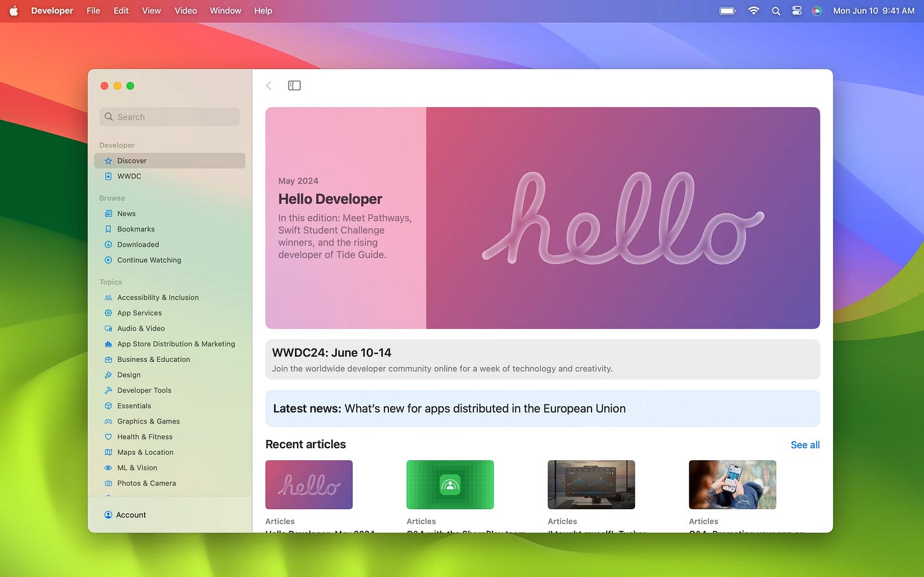Open Spotlight search in the menu bar

[775, 11]
